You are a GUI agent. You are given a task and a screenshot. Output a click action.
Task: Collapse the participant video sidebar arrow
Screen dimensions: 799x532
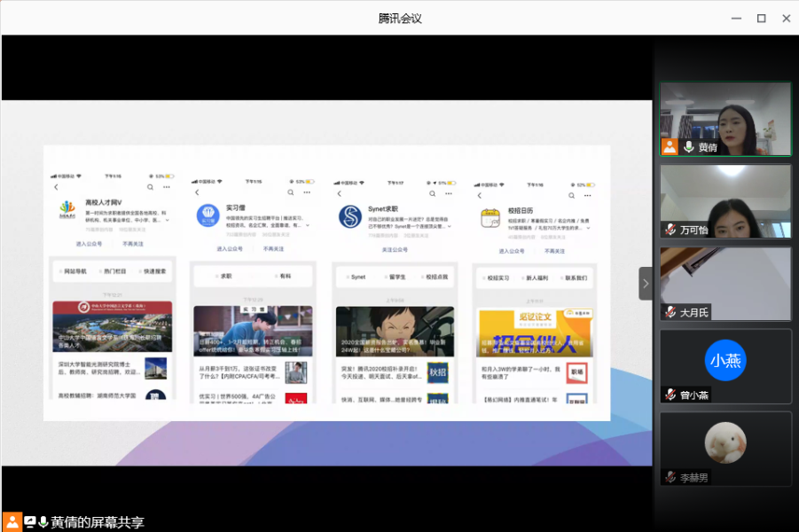click(646, 284)
